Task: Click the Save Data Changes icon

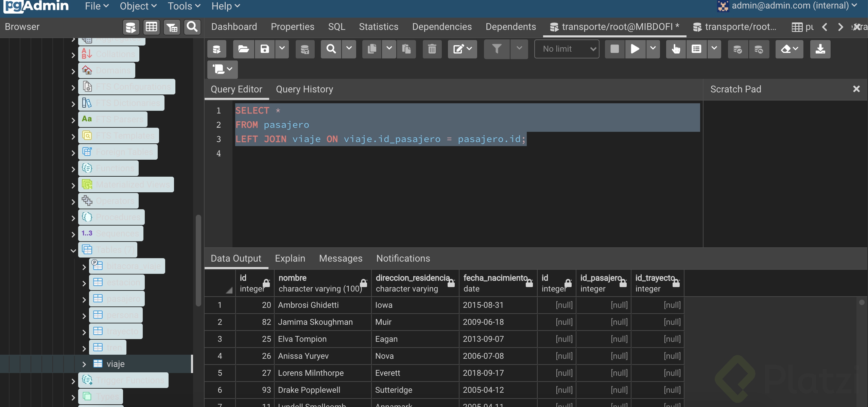Action: click(305, 49)
